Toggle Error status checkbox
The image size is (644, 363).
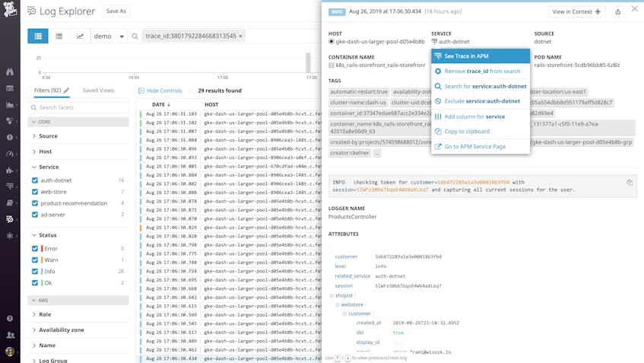tap(35, 248)
